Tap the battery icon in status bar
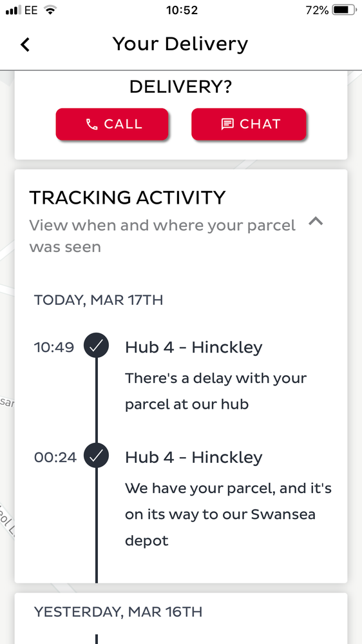 point(344,10)
